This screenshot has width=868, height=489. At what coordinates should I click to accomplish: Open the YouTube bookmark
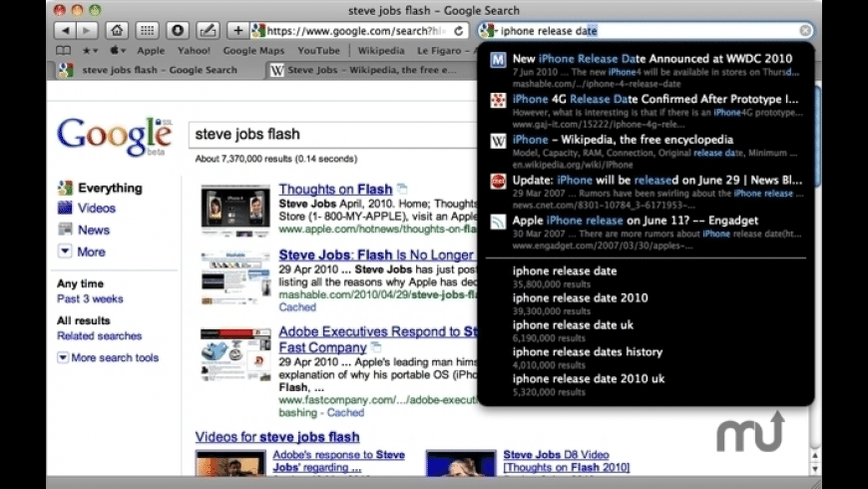pyautogui.click(x=319, y=50)
